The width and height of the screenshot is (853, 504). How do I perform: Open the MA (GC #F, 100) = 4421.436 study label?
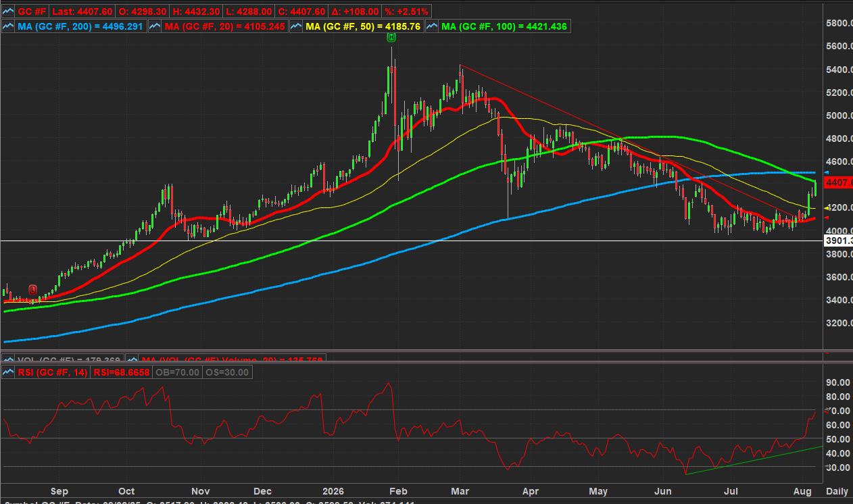pos(506,26)
